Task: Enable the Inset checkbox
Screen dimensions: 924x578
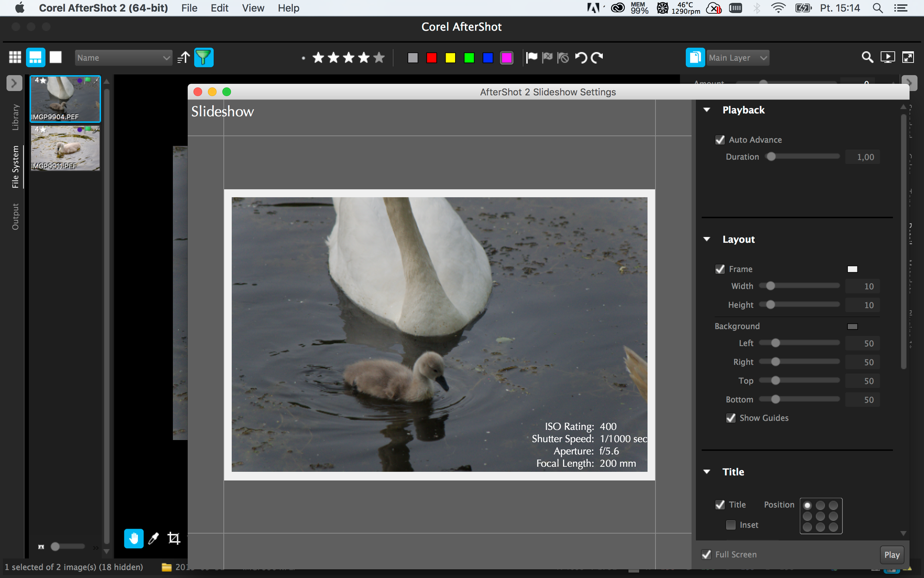Action: (731, 525)
